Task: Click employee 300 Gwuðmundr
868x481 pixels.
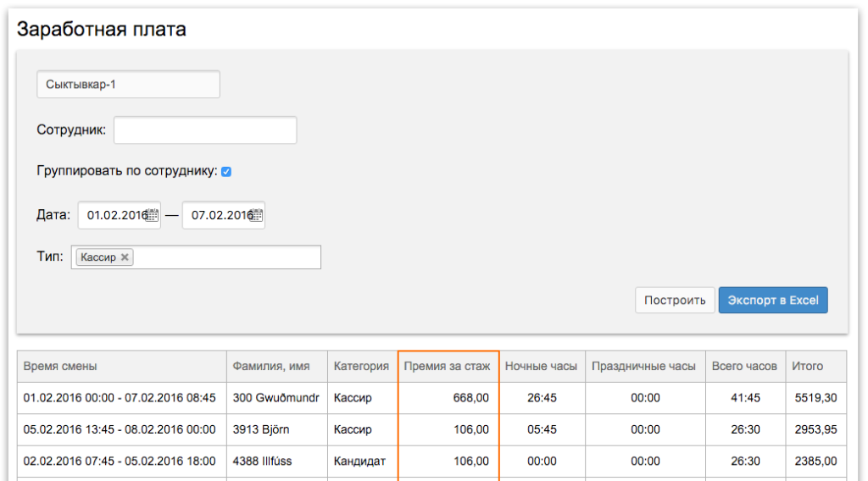Action: click(275, 397)
